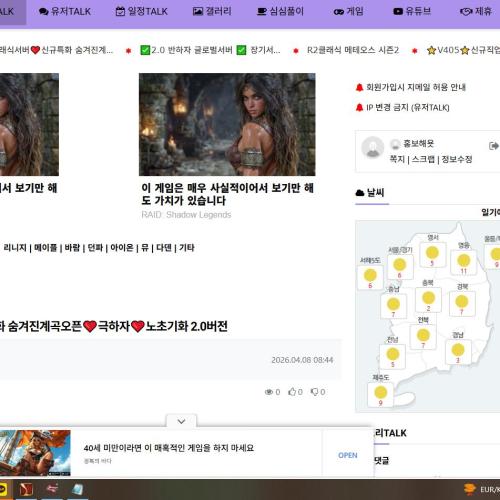Open the 제휴 menu item
The height and width of the screenshot is (500, 500).
click(x=476, y=12)
